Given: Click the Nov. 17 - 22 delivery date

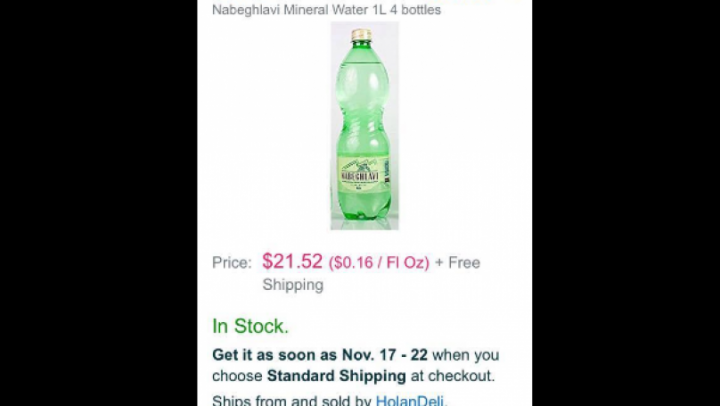Looking at the screenshot, I should tap(384, 355).
